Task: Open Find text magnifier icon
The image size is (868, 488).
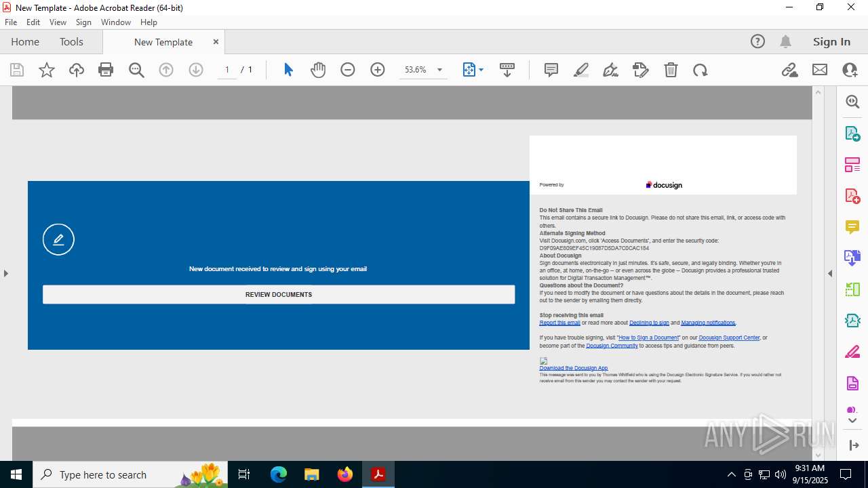Action: coord(136,70)
